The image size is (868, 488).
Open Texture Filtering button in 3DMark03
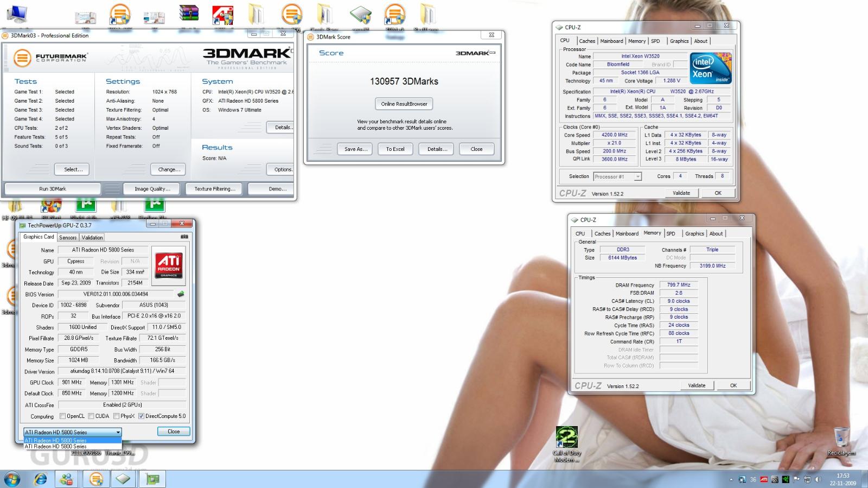[215, 189]
